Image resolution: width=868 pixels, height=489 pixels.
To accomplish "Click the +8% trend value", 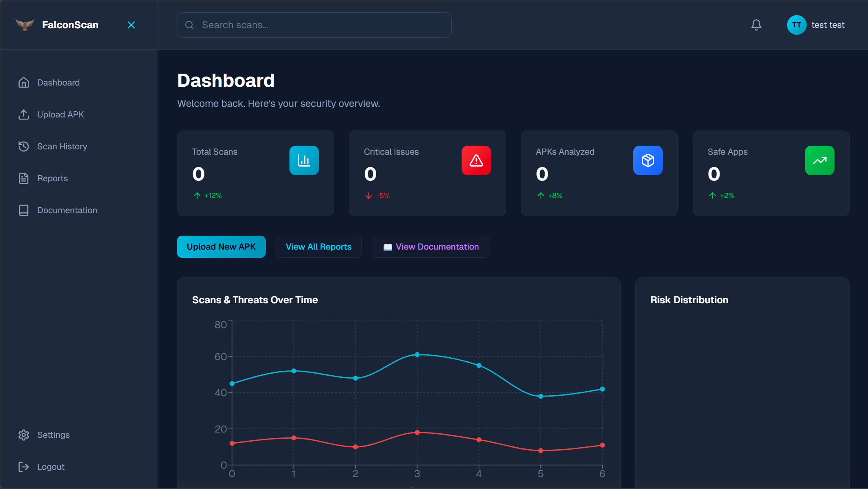I will coord(555,196).
